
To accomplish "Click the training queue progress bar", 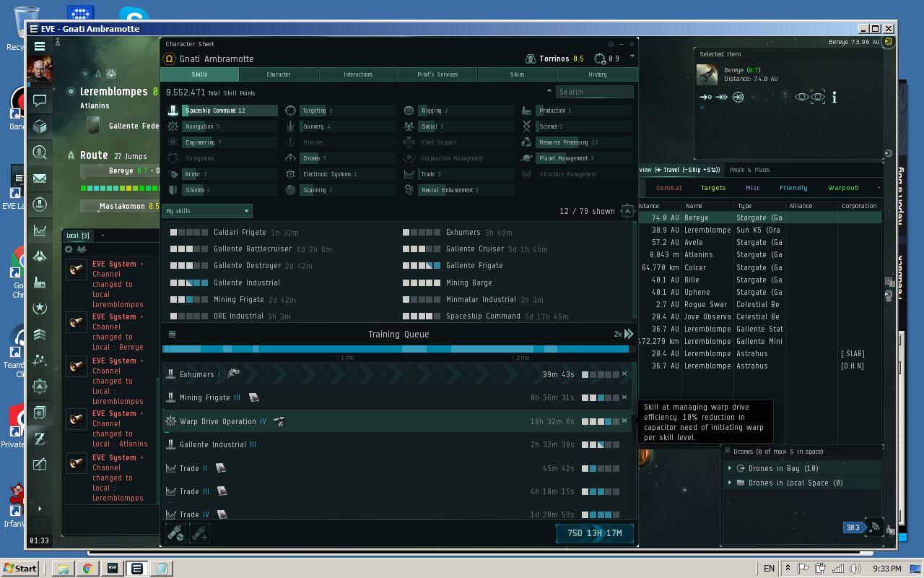I will tap(398, 349).
